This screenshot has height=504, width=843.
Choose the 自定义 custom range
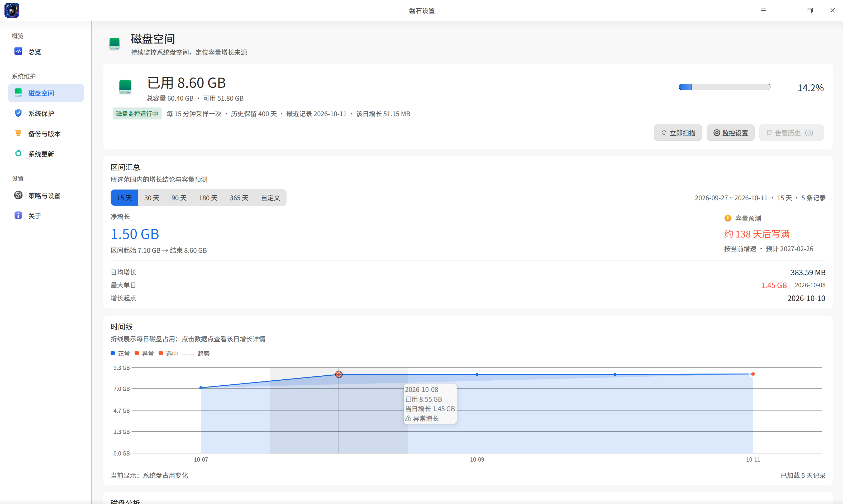tap(270, 198)
